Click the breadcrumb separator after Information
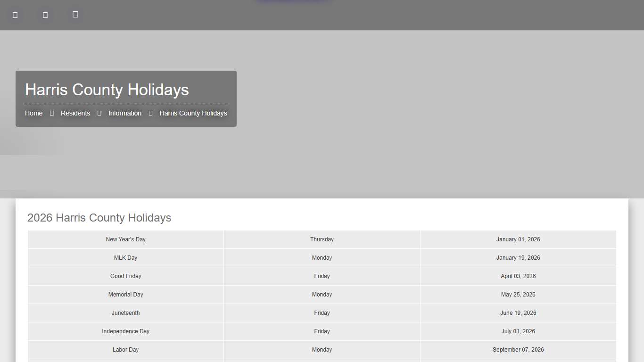Viewport: 644px width, 362px height. (x=151, y=113)
